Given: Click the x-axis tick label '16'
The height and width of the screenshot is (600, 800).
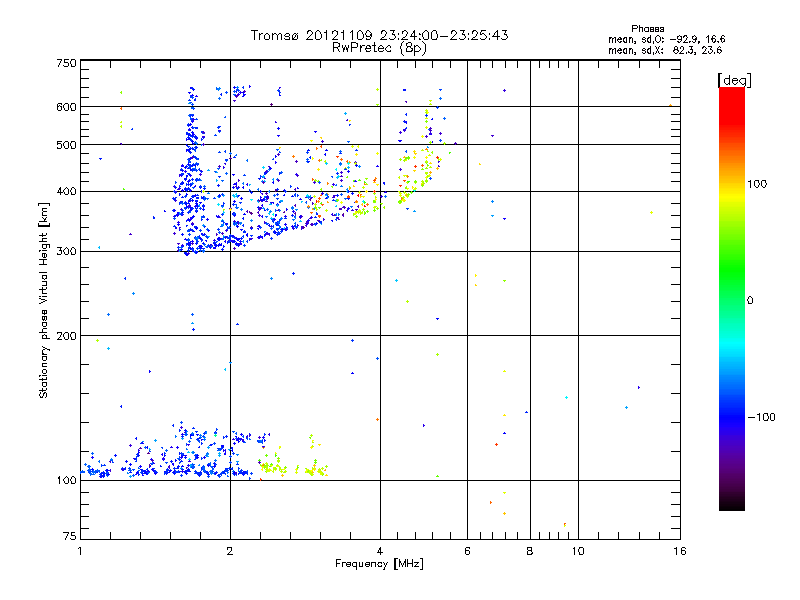Looking at the screenshot, I should (x=680, y=551).
